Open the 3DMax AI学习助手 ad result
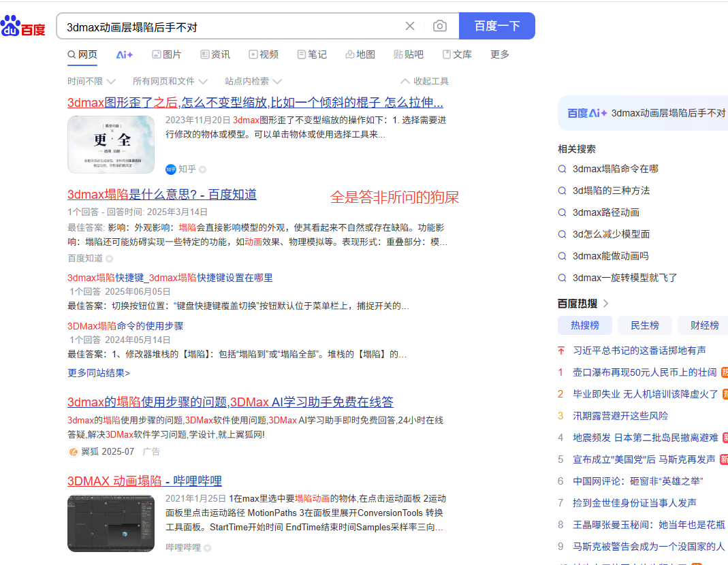The image size is (728, 565). click(x=230, y=402)
